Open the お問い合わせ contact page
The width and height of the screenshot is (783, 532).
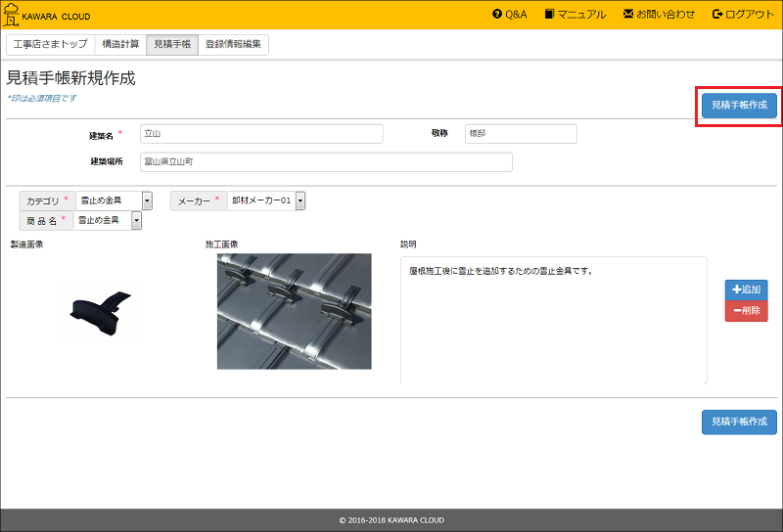click(659, 15)
